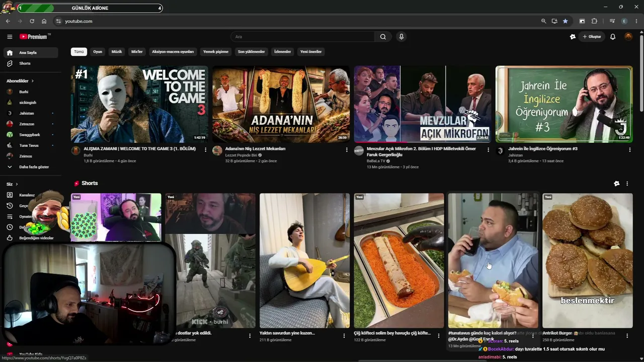
Task: Open the Abonelikler section header
Action: pyautogui.click(x=20, y=80)
